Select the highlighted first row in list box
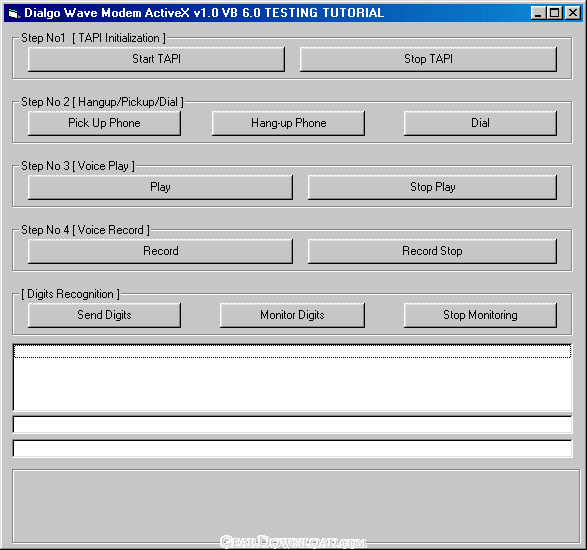The image size is (587, 550). [x=292, y=352]
